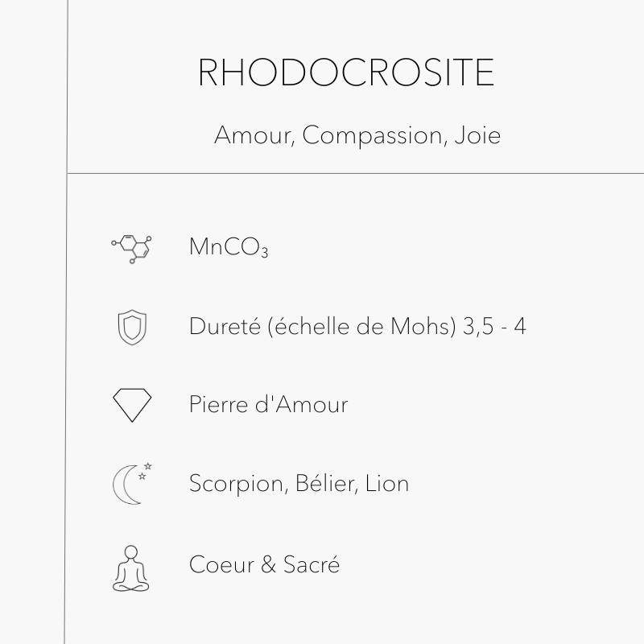The height and width of the screenshot is (644, 644).
Task: Click the word Lion
Action: pos(387,484)
